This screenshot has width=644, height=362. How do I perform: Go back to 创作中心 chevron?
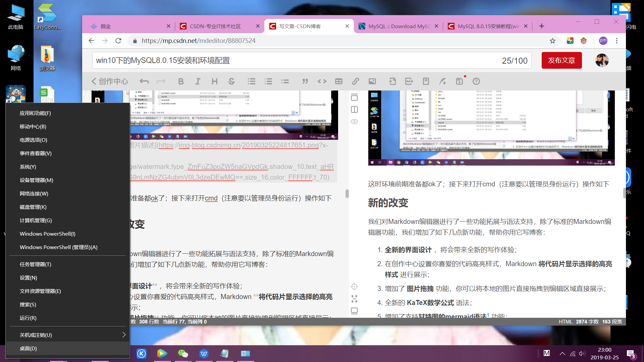pos(94,81)
